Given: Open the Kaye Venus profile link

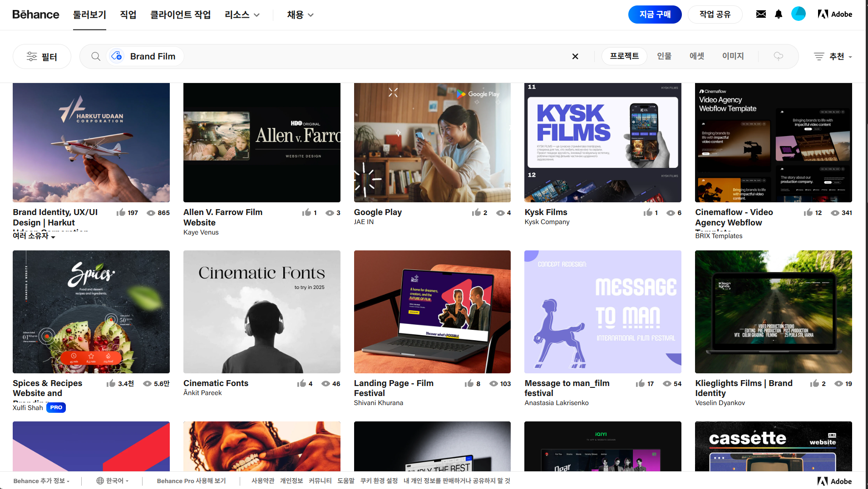Looking at the screenshot, I should [x=201, y=232].
